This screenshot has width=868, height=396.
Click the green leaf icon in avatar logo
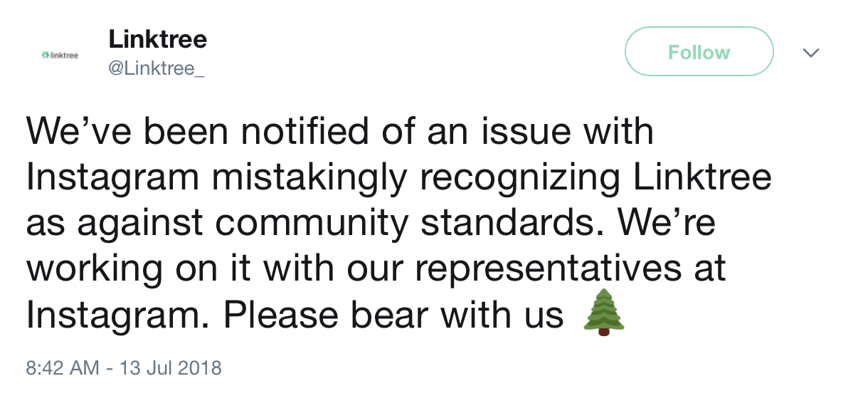(x=46, y=54)
